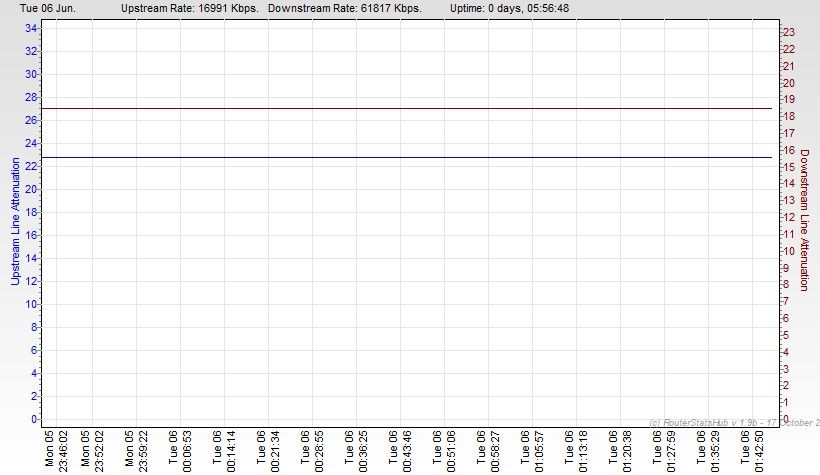Click the 'Tue 06 Jun.' date text
This screenshot has width=820, height=475.
point(48,8)
